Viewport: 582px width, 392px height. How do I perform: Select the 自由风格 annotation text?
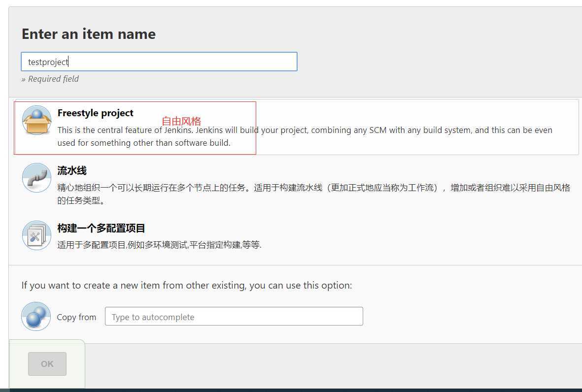coord(183,121)
